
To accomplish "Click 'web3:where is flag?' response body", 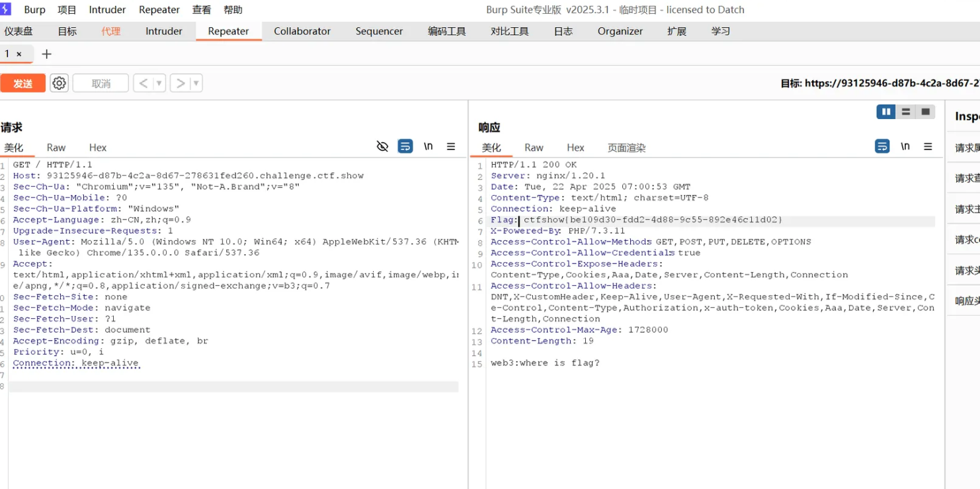I will point(545,363).
